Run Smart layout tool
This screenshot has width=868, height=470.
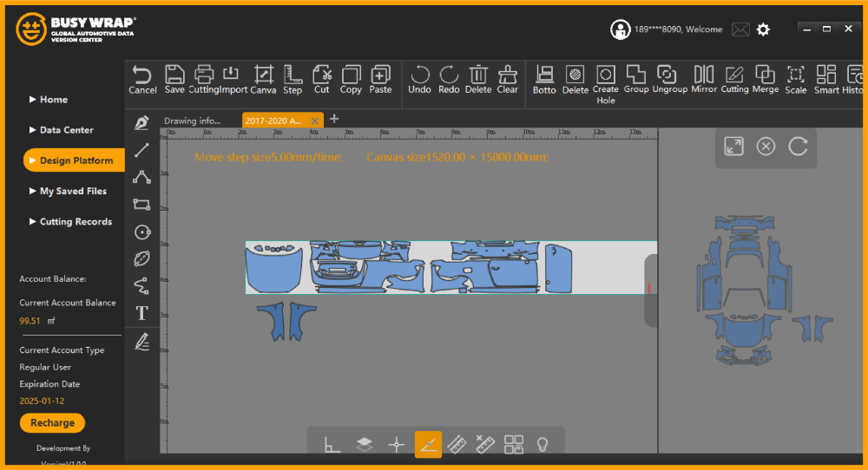click(x=826, y=79)
